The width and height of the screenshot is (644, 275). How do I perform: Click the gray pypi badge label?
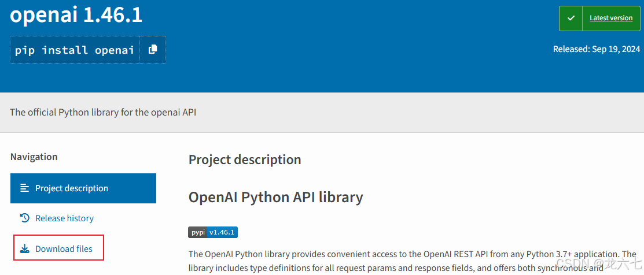pyautogui.click(x=197, y=232)
